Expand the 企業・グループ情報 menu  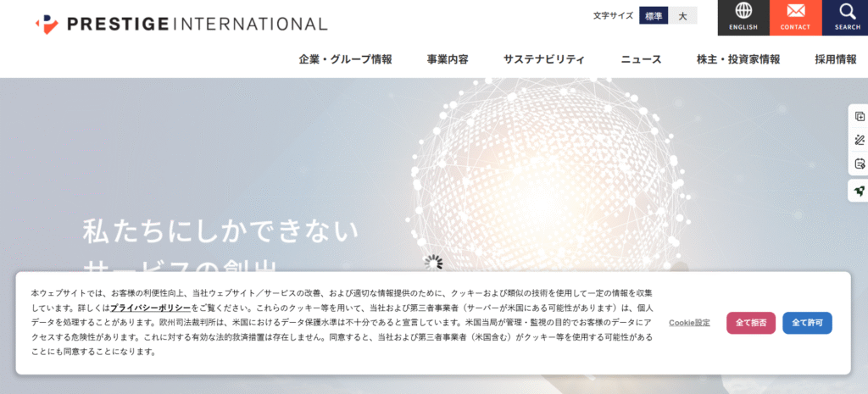345,59
